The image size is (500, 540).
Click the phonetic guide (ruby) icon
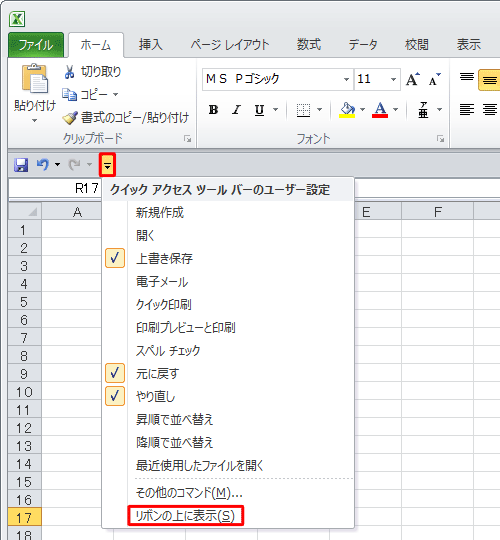coord(423,110)
